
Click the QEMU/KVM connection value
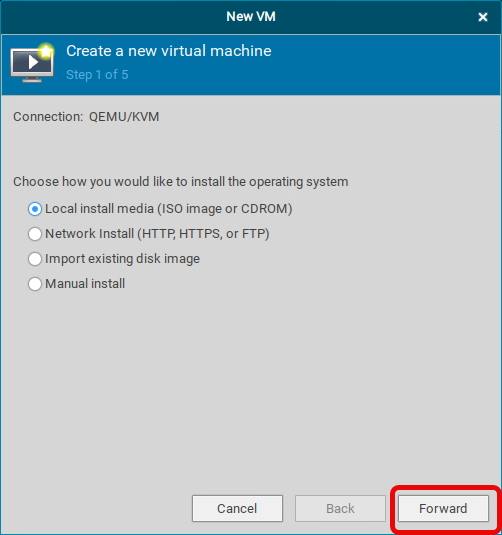click(x=124, y=117)
